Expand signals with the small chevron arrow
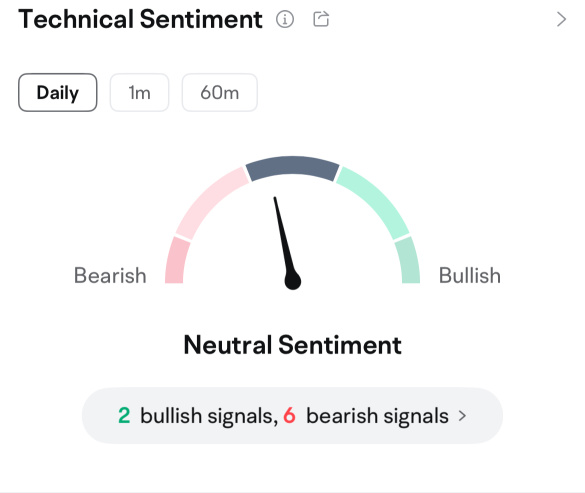The height and width of the screenshot is (493, 585). [x=462, y=416]
